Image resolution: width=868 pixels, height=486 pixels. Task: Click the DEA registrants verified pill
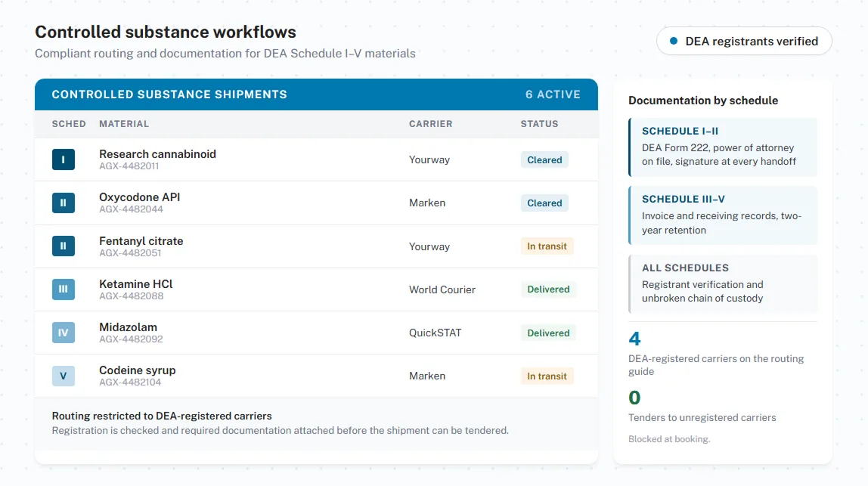pos(744,41)
